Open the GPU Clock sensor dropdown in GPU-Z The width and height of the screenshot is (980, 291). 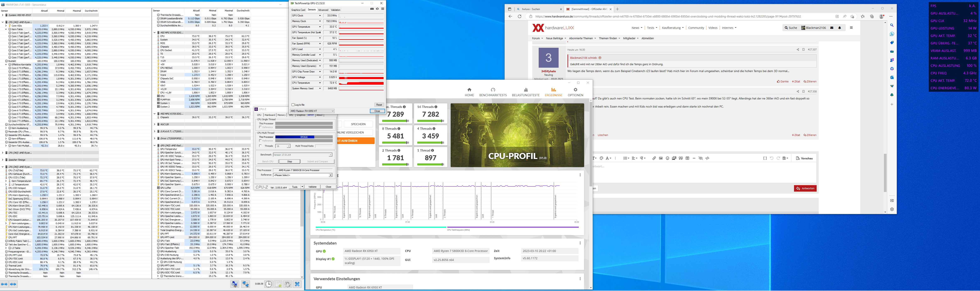tap(320, 16)
